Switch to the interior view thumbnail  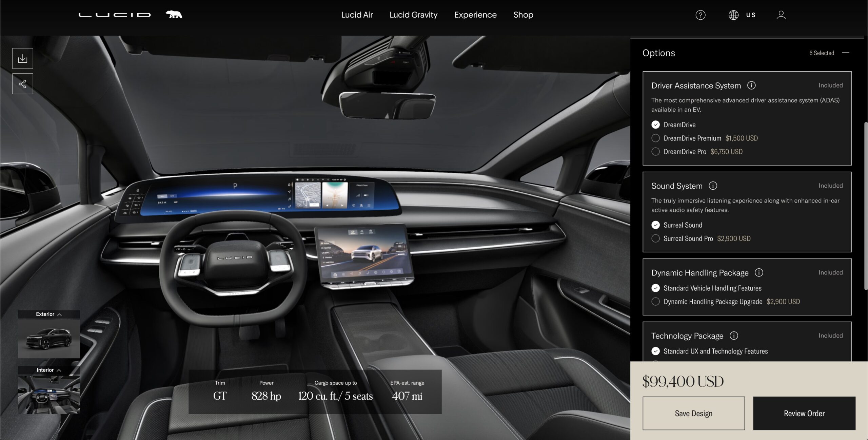49,395
